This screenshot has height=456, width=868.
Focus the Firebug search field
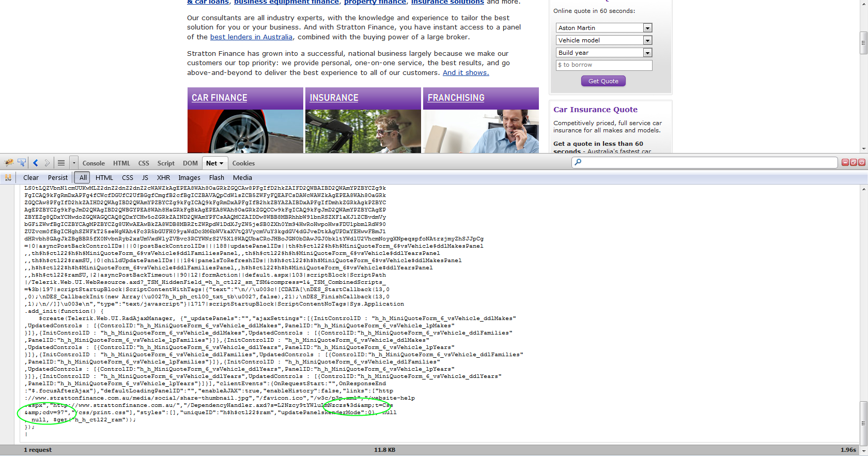point(704,162)
